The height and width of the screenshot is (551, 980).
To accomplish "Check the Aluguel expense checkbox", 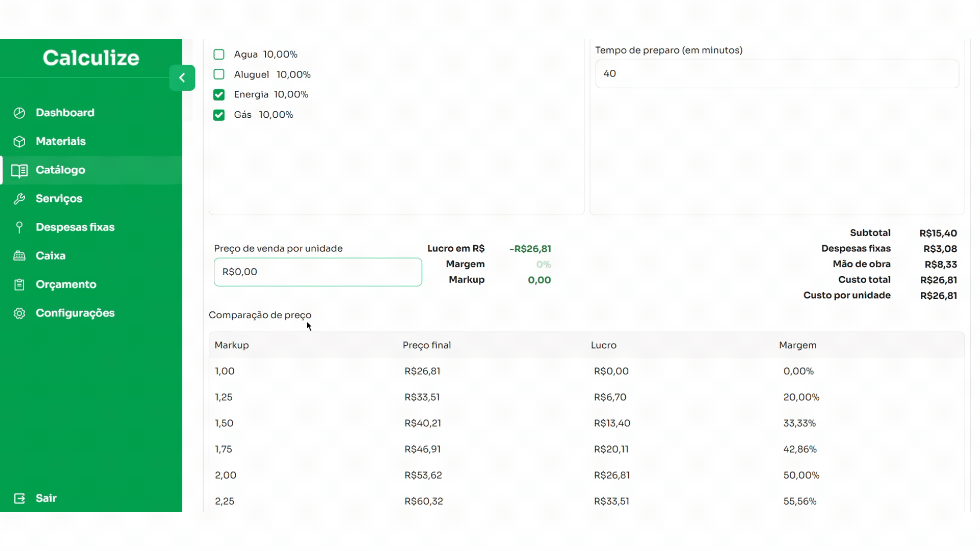I will tap(219, 74).
